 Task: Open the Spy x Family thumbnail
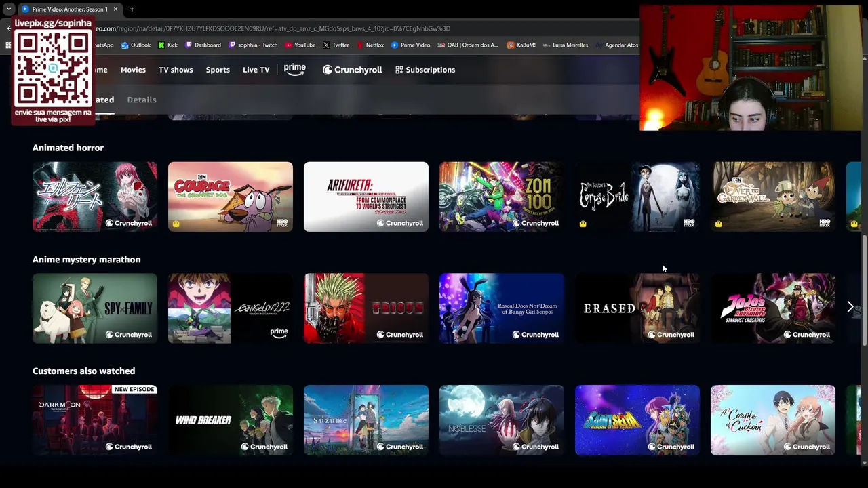point(95,308)
